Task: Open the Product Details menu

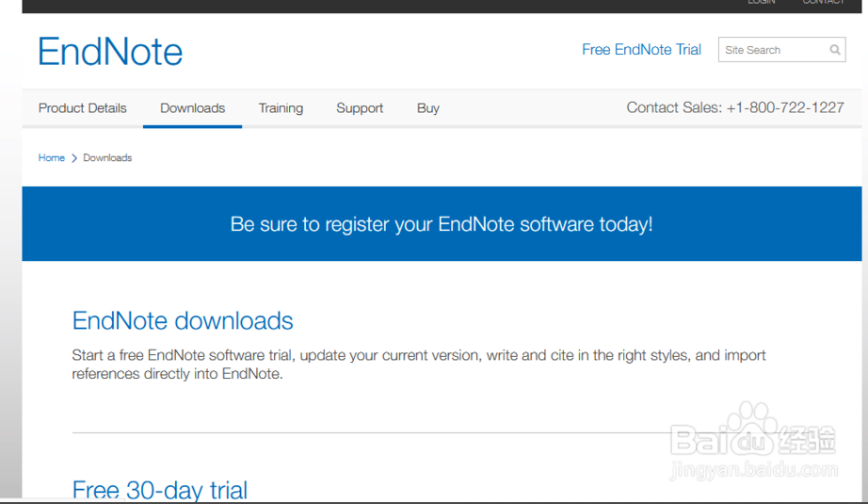Action: click(83, 108)
